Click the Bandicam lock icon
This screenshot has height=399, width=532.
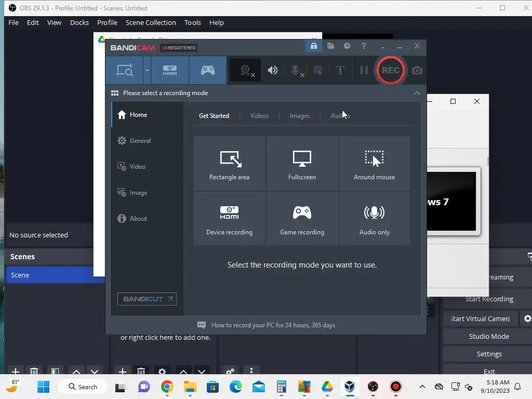313,46
